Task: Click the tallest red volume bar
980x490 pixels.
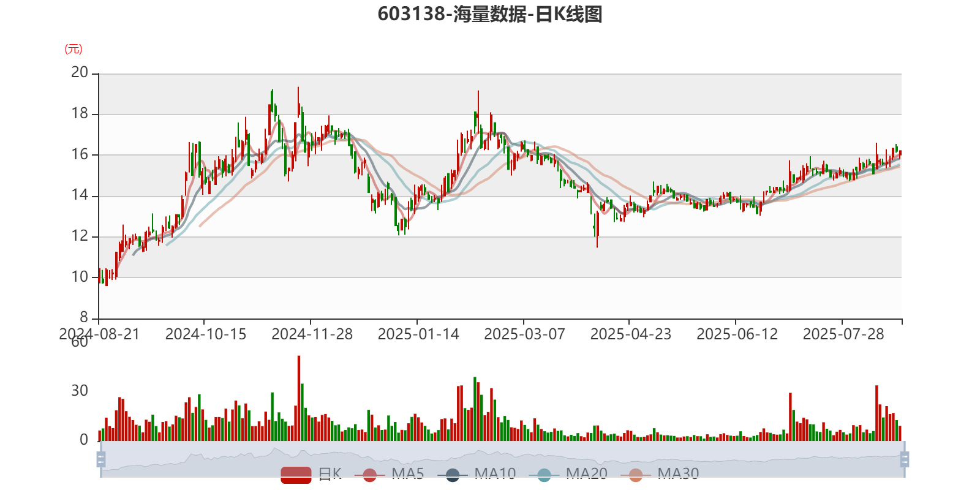Action: (x=299, y=398)
